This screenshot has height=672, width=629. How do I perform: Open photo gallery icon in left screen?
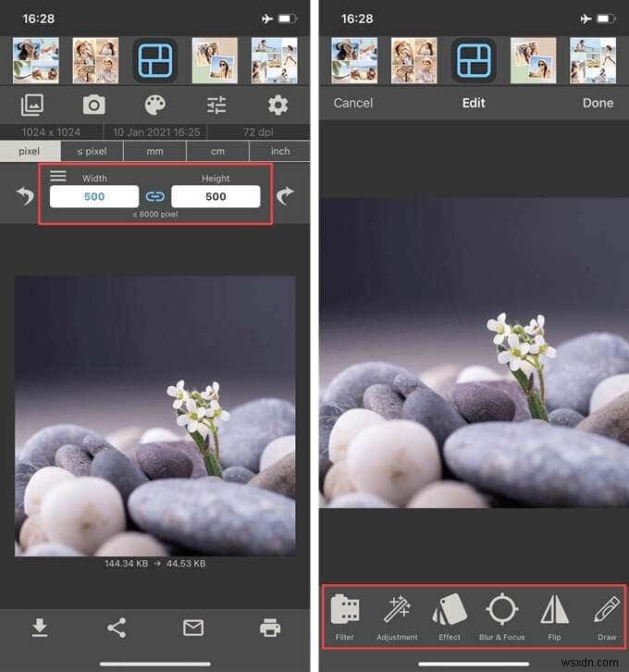point(32,105)
